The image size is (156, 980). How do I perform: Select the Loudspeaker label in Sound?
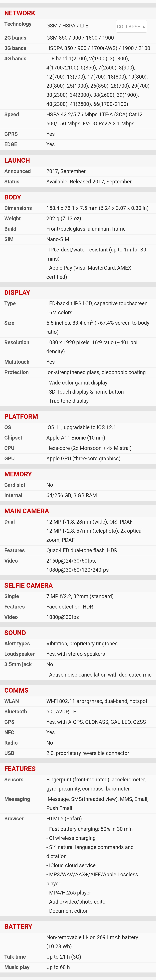click(19, 654)
